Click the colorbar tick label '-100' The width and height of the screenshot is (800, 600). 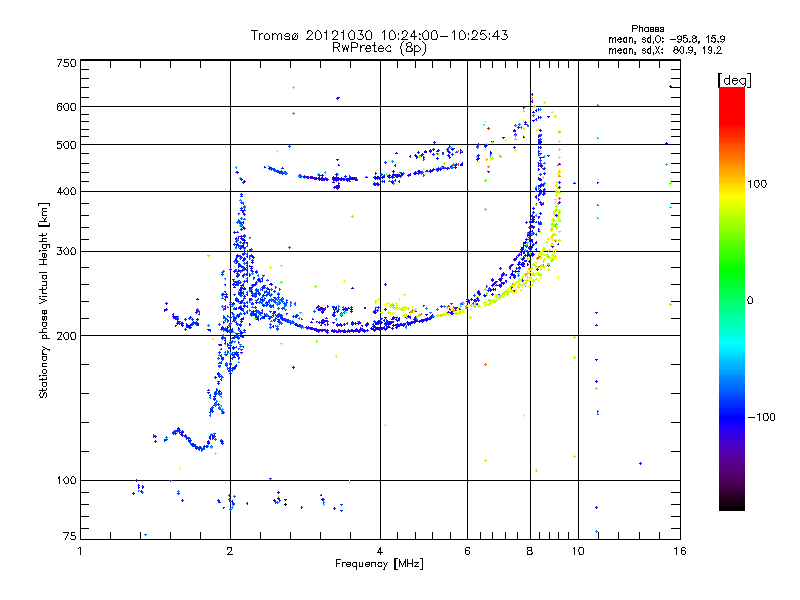click(x=762, y=417)
